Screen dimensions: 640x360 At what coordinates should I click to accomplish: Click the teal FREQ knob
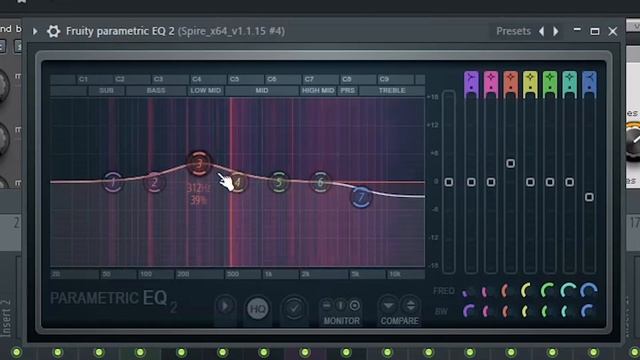click(x=568, y=291)
